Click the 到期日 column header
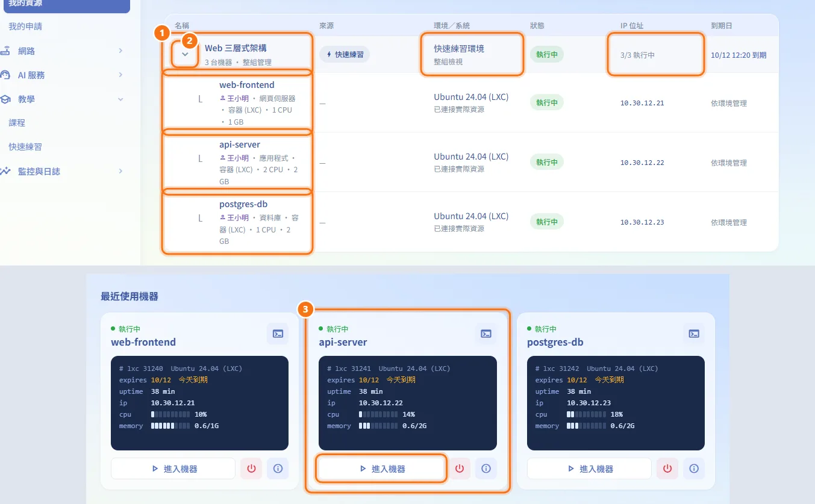This screenshot has height=504, width=815. click(722, 26)
